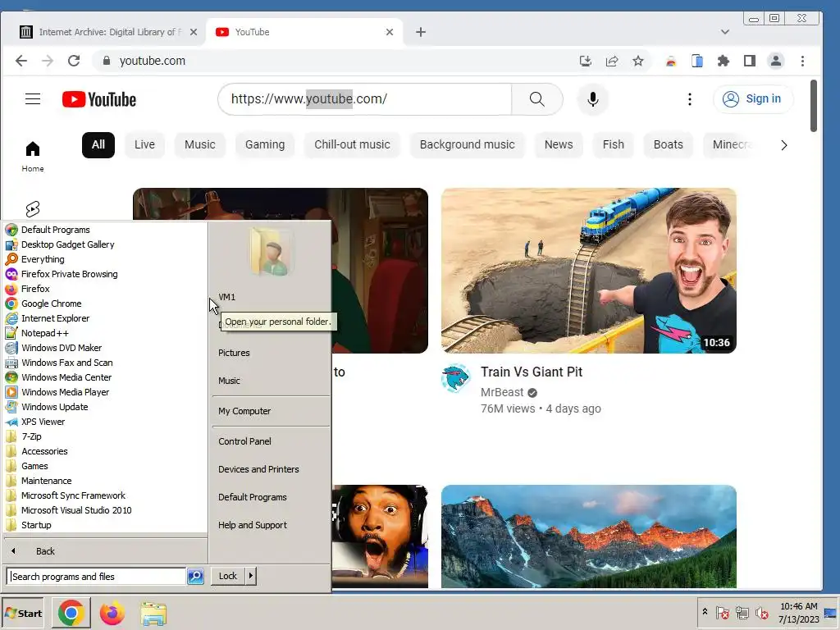Click the install app icon in address bar
This screenshot has width=840, height=630.
click(586, 61)
